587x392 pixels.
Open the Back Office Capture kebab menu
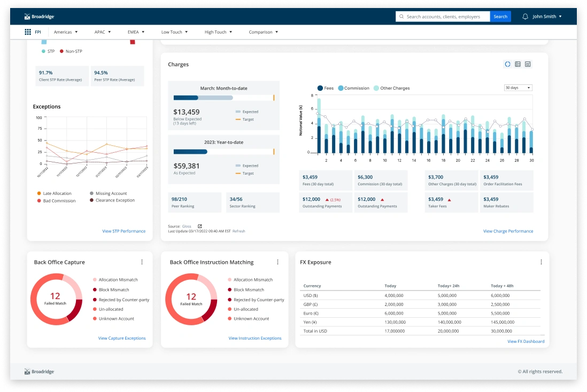(142, 262)
